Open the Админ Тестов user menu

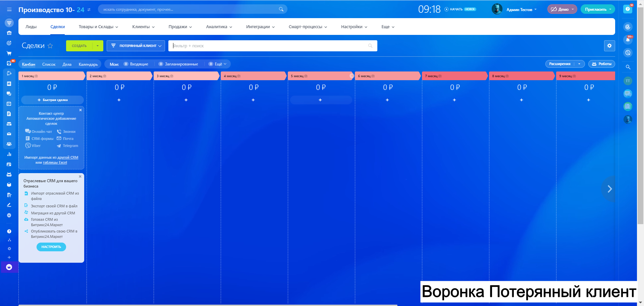(x=521, y=9)
